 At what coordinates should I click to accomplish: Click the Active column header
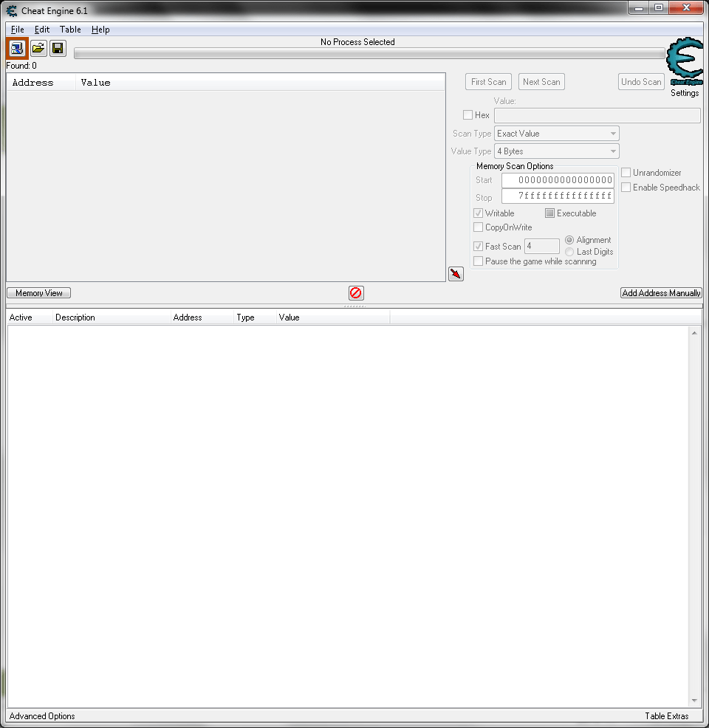click(x=30, y=317)
